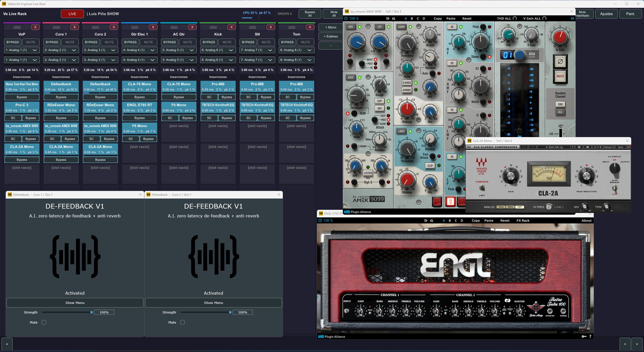Check Mute box in Defeedback Coro 1
644x352 pixels.
pos(44,322)
